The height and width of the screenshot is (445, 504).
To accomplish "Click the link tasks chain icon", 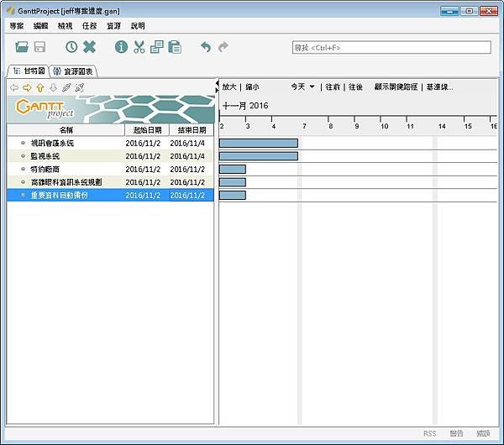I will [66, 87].
